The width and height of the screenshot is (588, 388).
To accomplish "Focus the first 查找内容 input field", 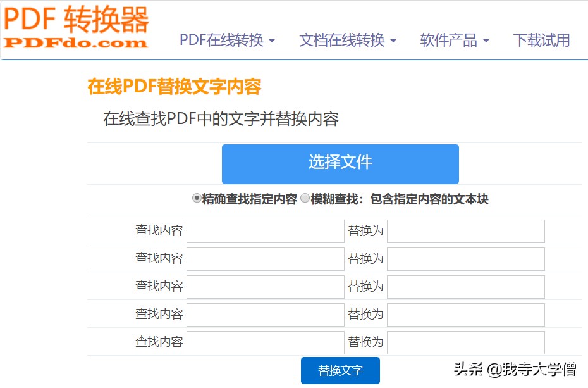I will (x=266, y=231).
